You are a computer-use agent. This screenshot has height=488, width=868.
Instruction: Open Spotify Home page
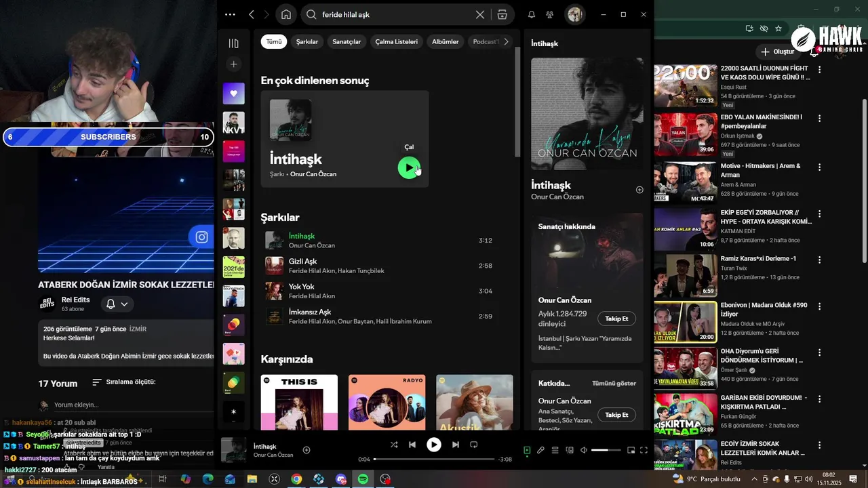tap(286, 14)
